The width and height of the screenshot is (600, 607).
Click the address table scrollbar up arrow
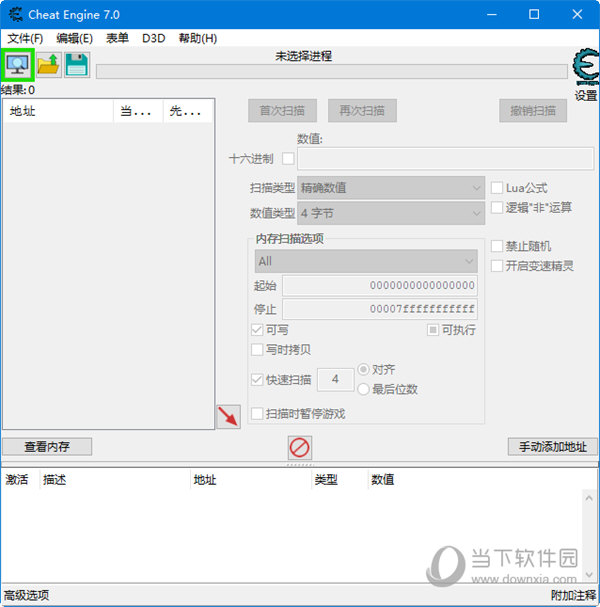(x=589, y=498)
